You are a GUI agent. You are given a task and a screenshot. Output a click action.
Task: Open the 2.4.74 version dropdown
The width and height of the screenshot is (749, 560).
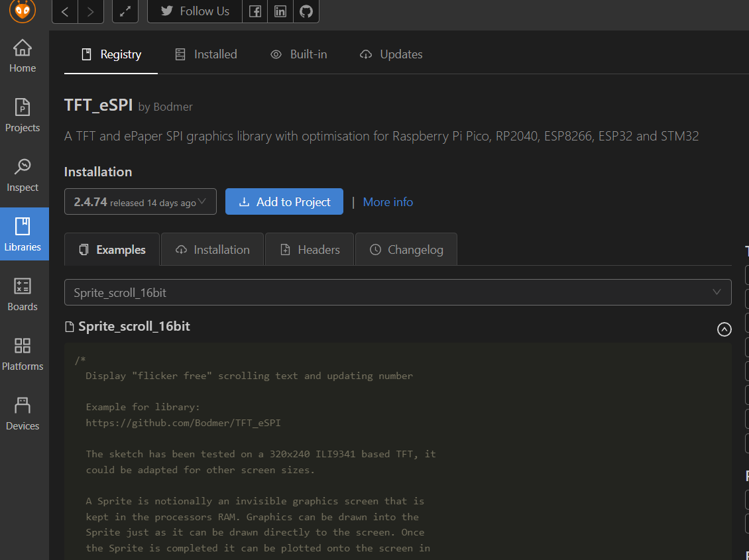[141, 202]
